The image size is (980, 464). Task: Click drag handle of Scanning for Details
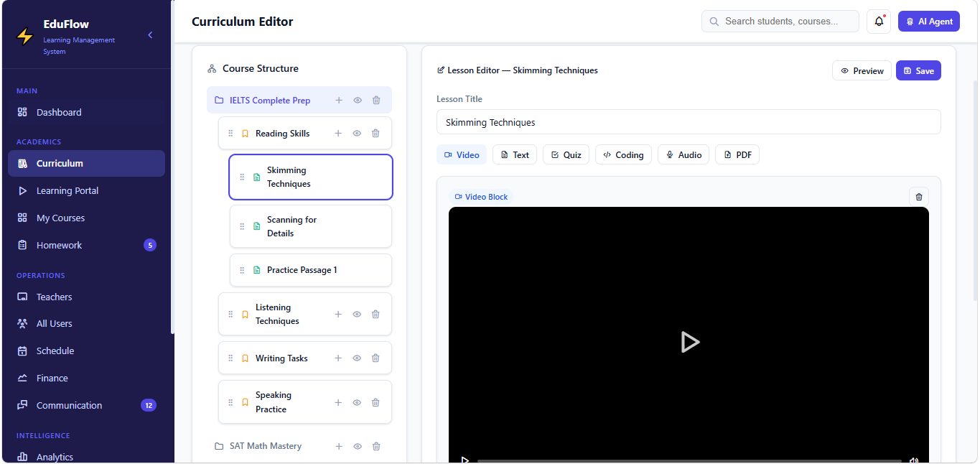click(x=242, y=226)
